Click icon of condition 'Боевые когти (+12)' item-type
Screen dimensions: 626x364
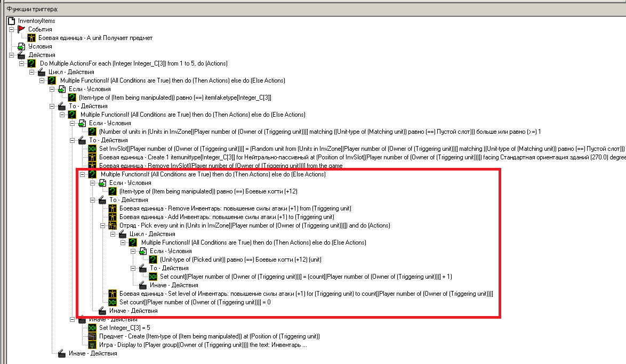113,191
